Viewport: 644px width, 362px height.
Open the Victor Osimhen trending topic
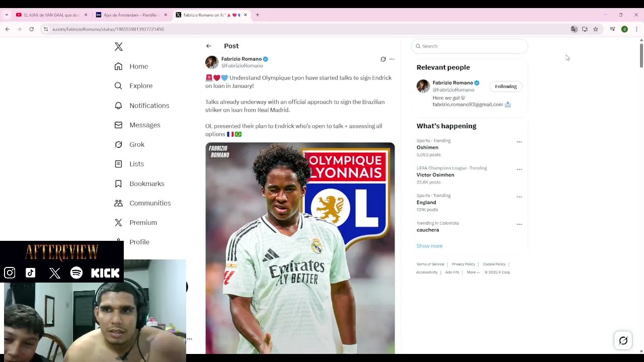coord(435,175)
